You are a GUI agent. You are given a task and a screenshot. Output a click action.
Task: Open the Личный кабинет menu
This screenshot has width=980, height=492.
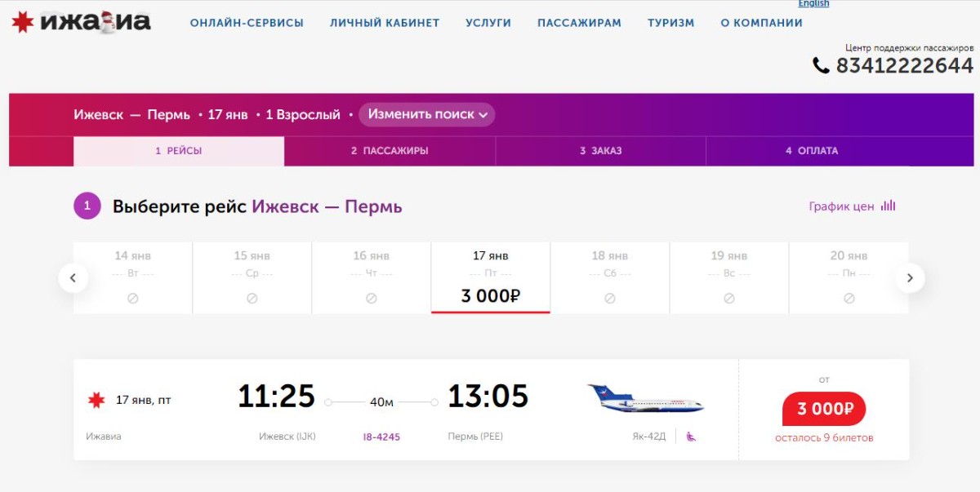point(385,23)
